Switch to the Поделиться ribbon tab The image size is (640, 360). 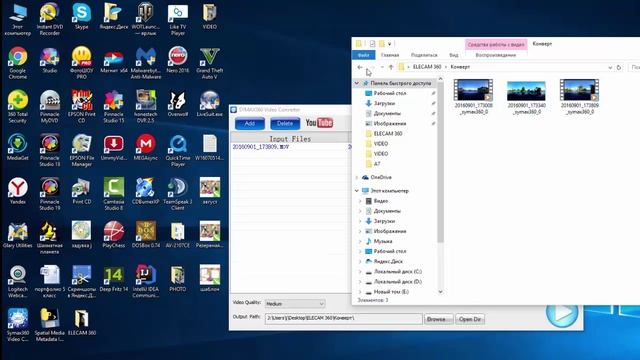(x=424, y=55)
